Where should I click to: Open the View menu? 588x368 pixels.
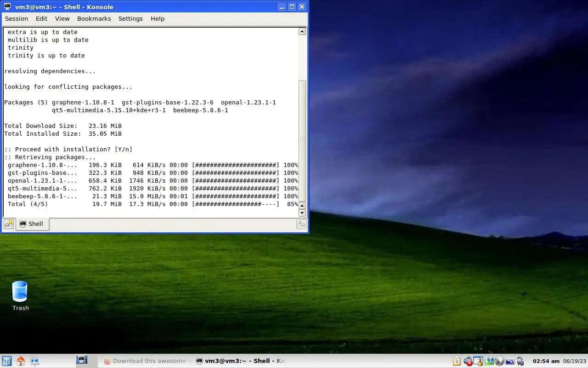(x=62, y=18)
